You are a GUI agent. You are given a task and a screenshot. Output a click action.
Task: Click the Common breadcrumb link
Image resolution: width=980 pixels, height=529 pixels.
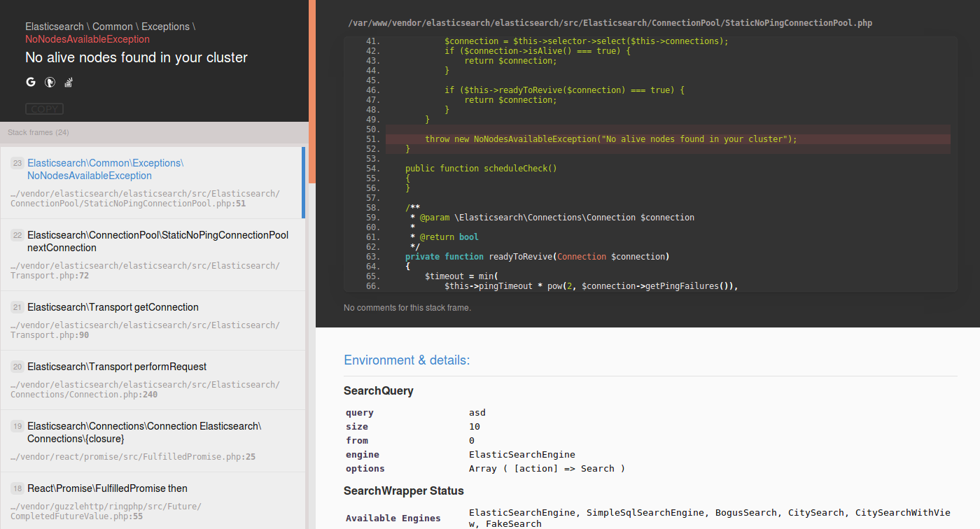112,26
